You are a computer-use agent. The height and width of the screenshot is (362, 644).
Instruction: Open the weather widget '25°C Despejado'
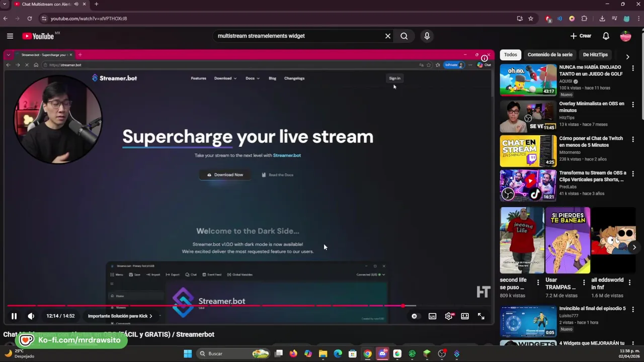[19, 353]
